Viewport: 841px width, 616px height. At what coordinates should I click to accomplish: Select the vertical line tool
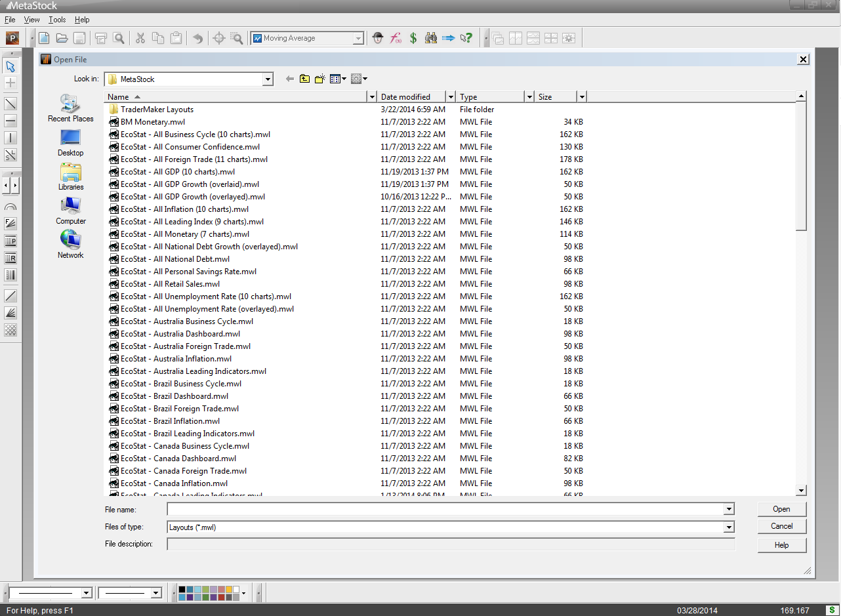click(10, 138)
